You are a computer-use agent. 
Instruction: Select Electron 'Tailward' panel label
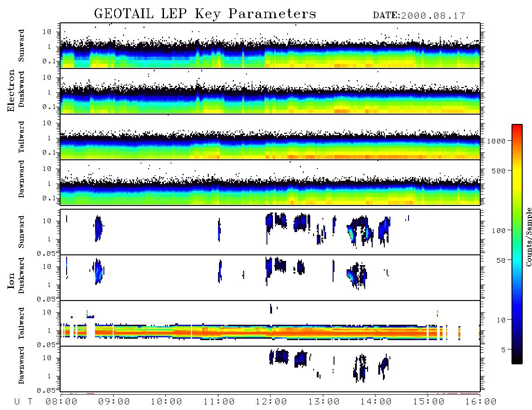[x=21, y=137]
